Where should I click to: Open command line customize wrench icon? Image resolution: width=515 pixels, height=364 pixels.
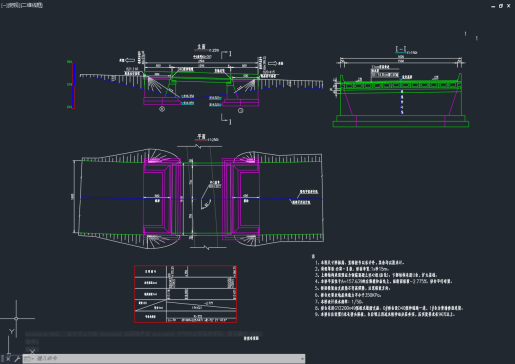17,359
